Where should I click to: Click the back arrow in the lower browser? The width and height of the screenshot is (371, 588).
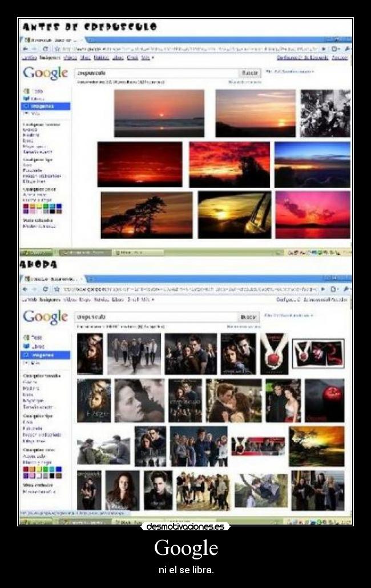[26, 289]
